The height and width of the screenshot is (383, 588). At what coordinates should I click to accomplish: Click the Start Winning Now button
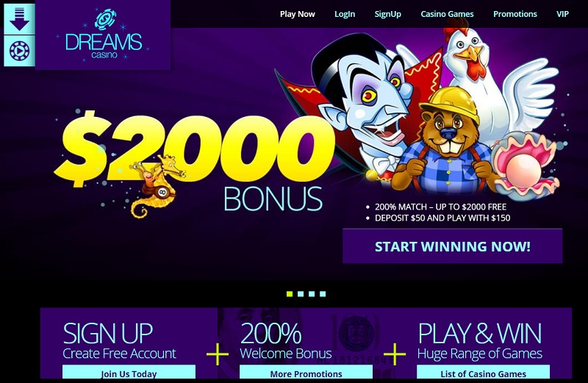[453, 246]
